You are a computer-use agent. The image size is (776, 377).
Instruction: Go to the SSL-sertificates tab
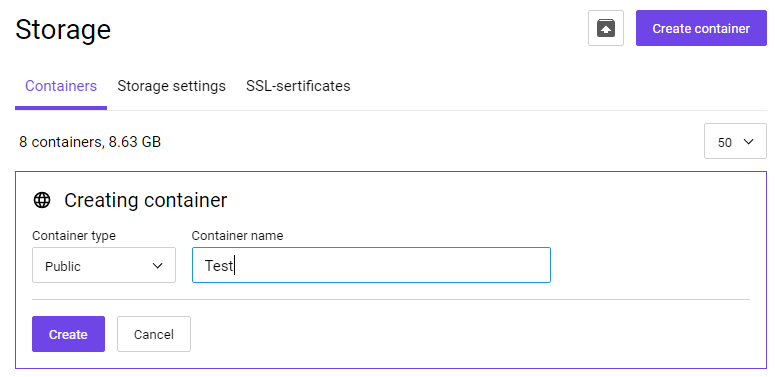pyautogui.click(x=298, y=86)
